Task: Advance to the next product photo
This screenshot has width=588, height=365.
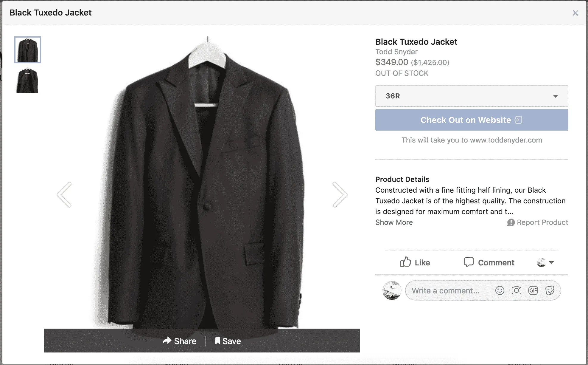Action: (x=340, y=194)
